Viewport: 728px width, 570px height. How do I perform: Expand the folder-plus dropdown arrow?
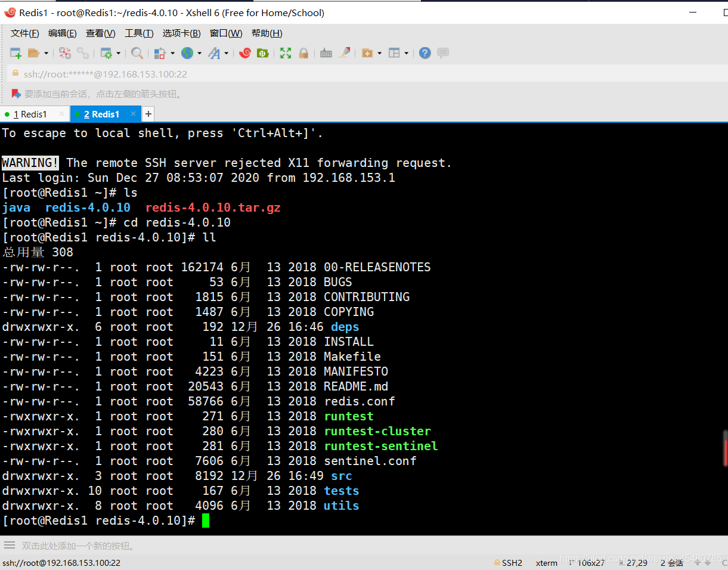379,53
